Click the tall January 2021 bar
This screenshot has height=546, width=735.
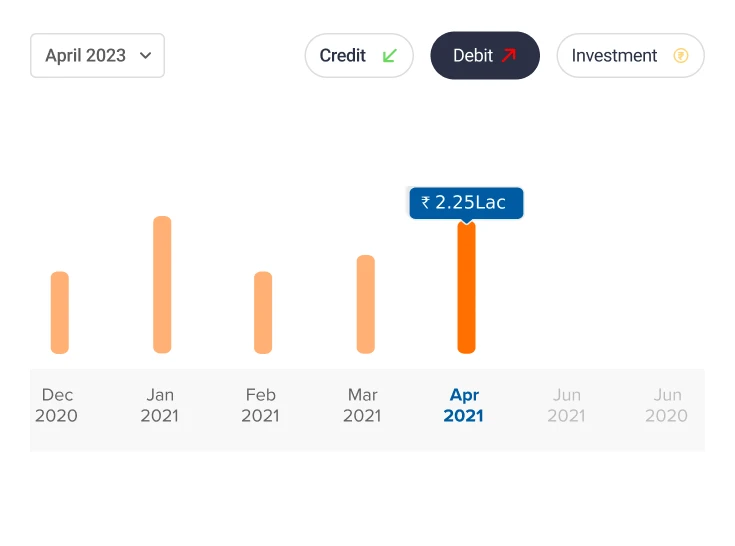162,285
